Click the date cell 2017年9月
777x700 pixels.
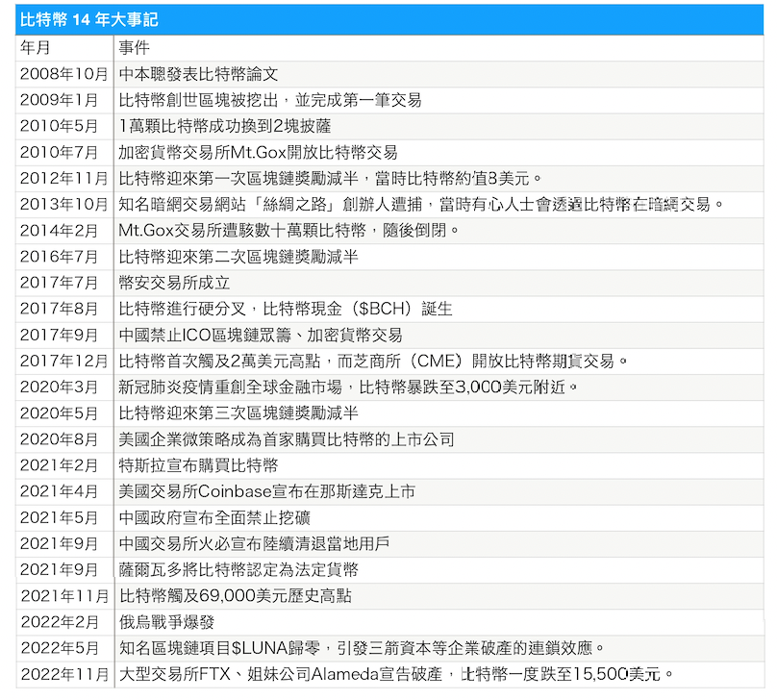(x=59, y=336)
